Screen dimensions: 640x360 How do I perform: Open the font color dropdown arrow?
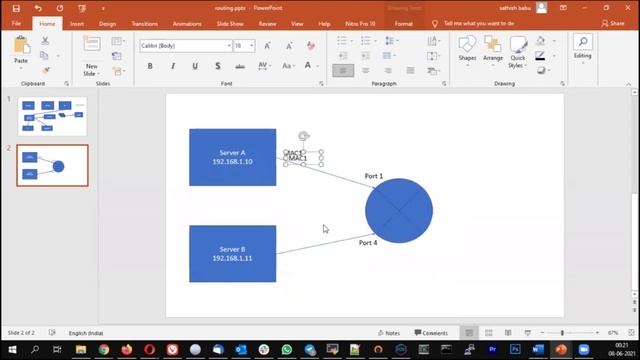pos(318,66)
